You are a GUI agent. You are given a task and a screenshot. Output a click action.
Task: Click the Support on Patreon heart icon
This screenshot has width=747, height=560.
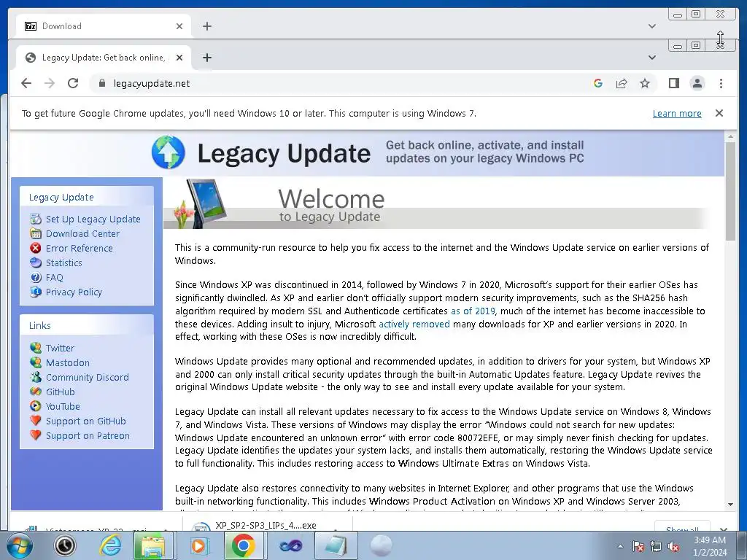click(36, 435)
